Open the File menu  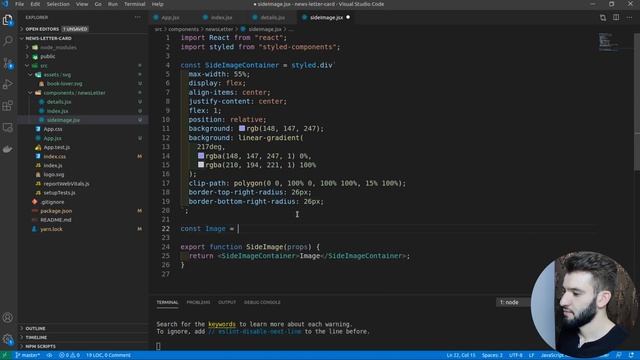coord(20,4)
